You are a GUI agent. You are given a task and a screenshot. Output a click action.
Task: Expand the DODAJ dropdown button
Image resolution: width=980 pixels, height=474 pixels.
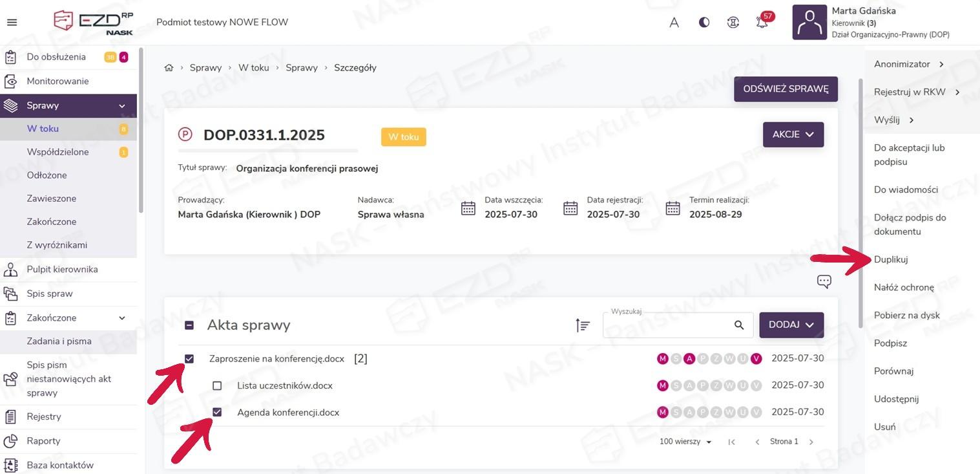pyautogui.click(x=791, y=325)
